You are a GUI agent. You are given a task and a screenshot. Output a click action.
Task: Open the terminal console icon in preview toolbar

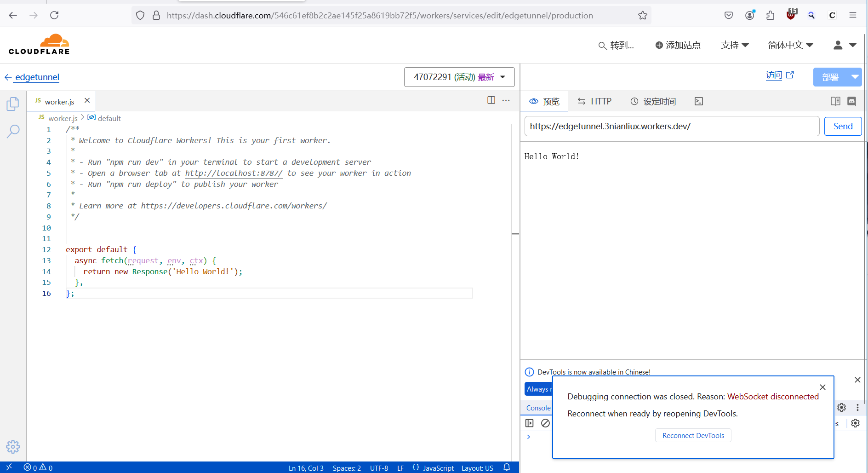click(x=699, y=101)
